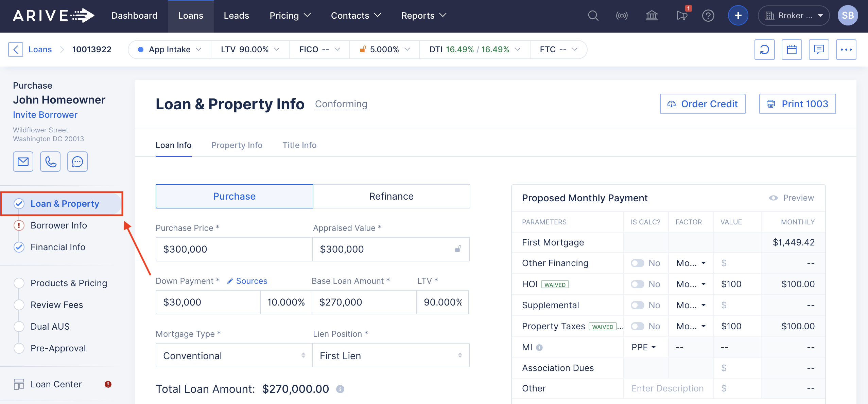Click the help question mark icon
The image size is (868, 404).
coord(708,16)
